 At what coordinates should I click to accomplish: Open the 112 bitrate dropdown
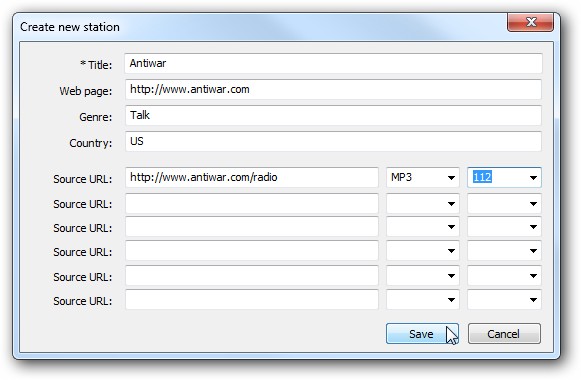click(504, 177)
